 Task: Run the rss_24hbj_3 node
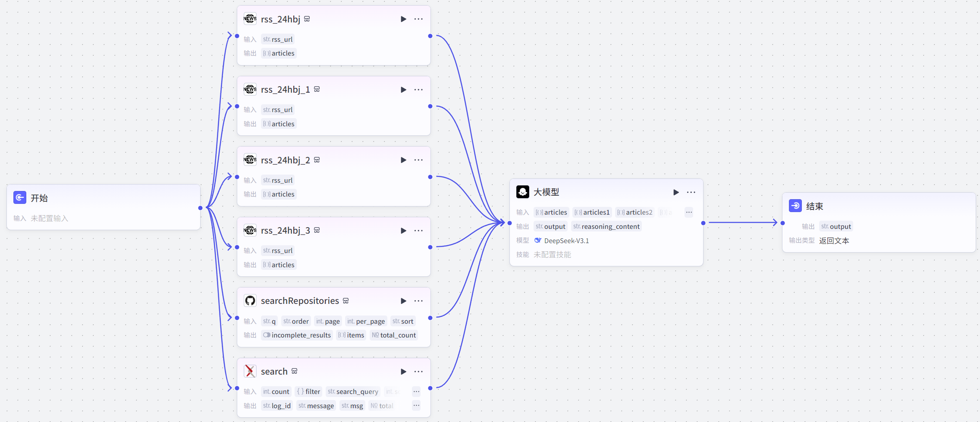(x=403, y=231)
